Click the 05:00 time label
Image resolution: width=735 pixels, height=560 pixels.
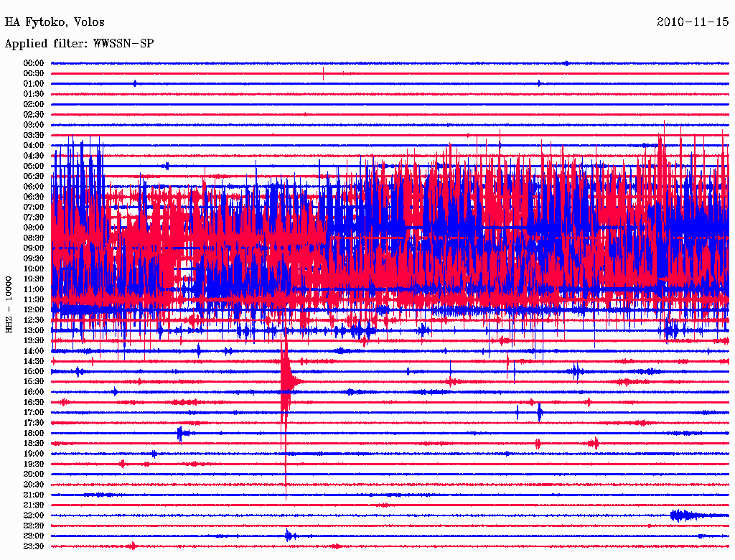34,166
